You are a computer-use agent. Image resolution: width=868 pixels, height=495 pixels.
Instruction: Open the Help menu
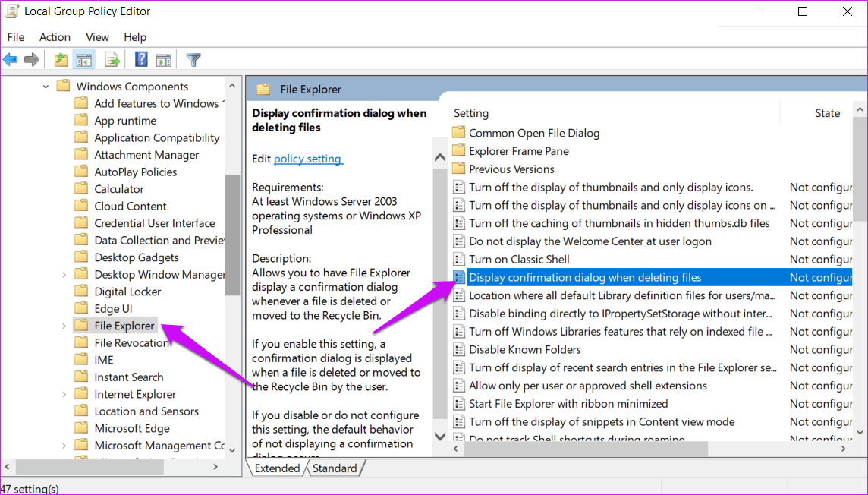[x=135, y=37]
